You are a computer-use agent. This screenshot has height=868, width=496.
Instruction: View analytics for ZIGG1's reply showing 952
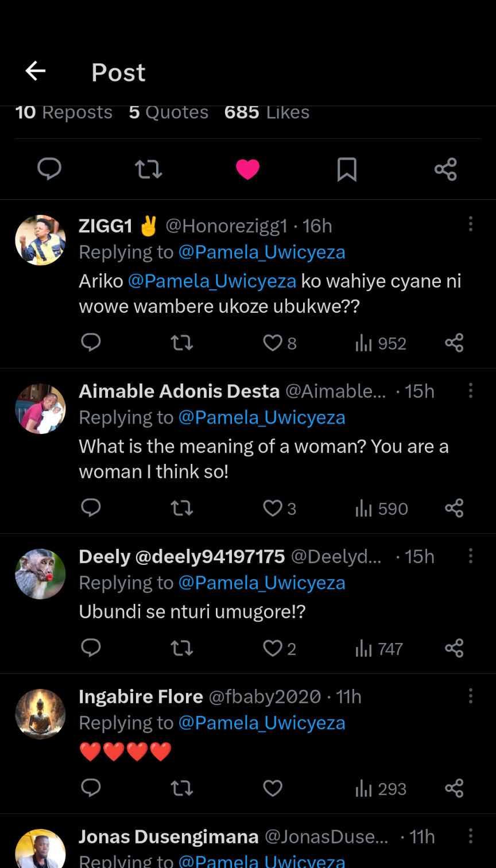click(x=381, y=343)
